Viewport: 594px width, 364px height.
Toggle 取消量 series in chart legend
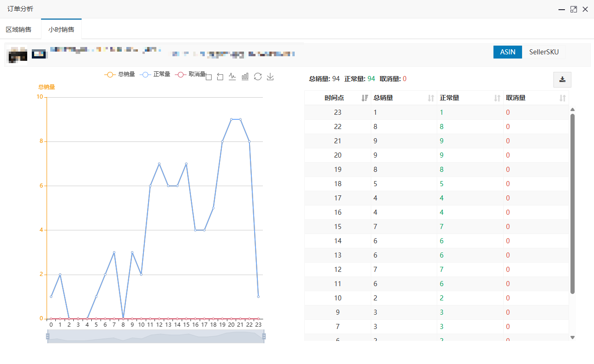(x=190, y=74)
